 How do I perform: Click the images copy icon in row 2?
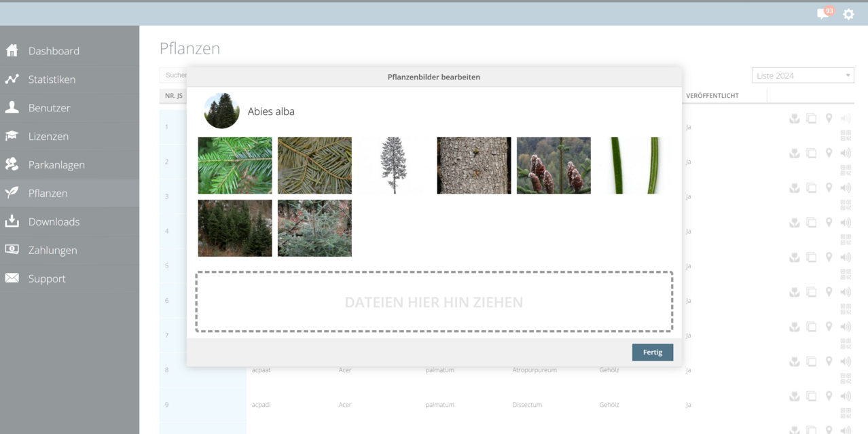tap(811, 153)
